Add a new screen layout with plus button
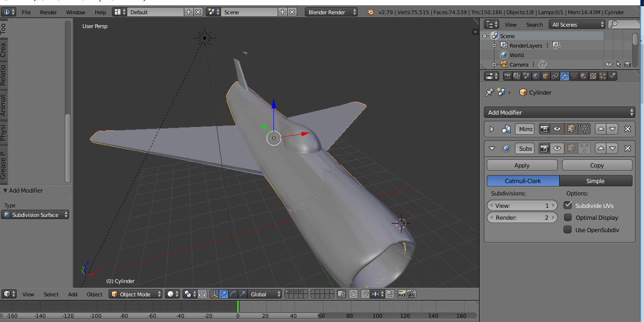The width and height of the screenshot is (644, 322). (189, 12)
